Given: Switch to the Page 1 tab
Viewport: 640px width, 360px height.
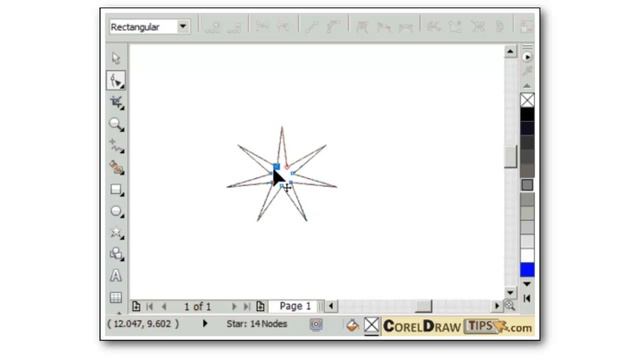Looking at the screenshot, I should 295,306.
